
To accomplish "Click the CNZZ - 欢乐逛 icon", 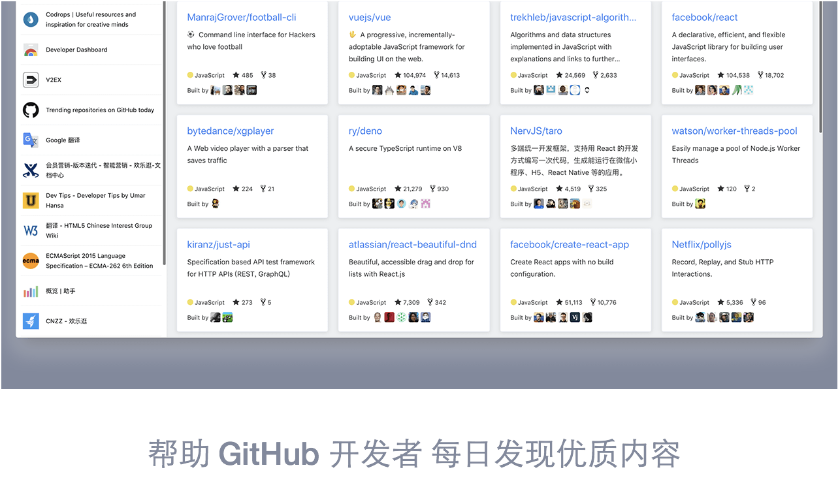I will click(x=31, y=321).
